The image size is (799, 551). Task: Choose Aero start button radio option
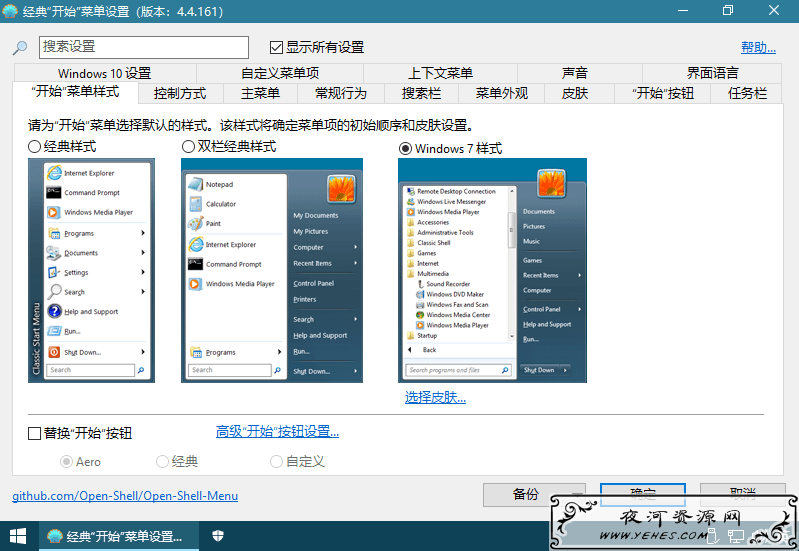click(66, 462)
